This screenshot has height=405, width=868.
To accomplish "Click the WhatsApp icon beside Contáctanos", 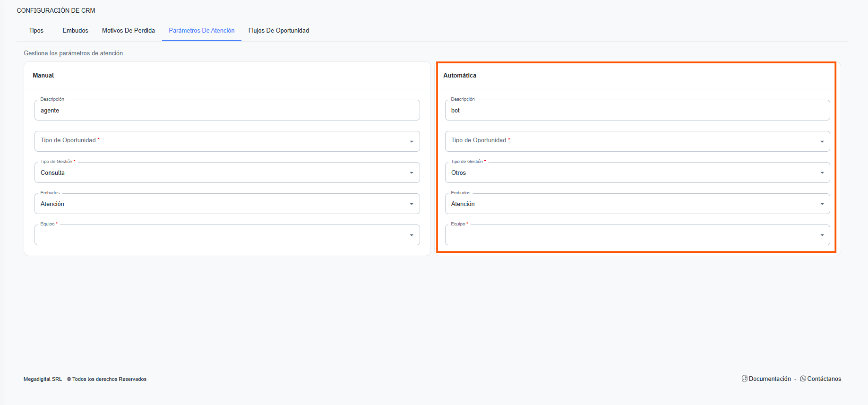I will (803, 379).
